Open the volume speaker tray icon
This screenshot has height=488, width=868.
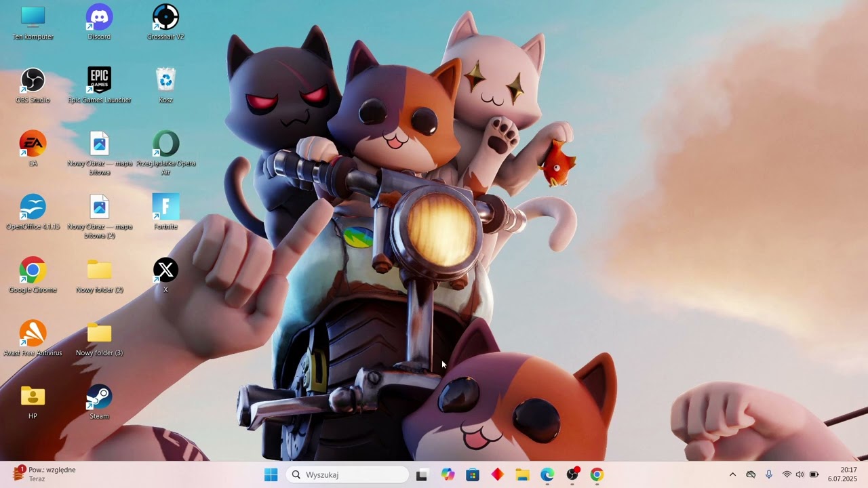click(800, 474)
